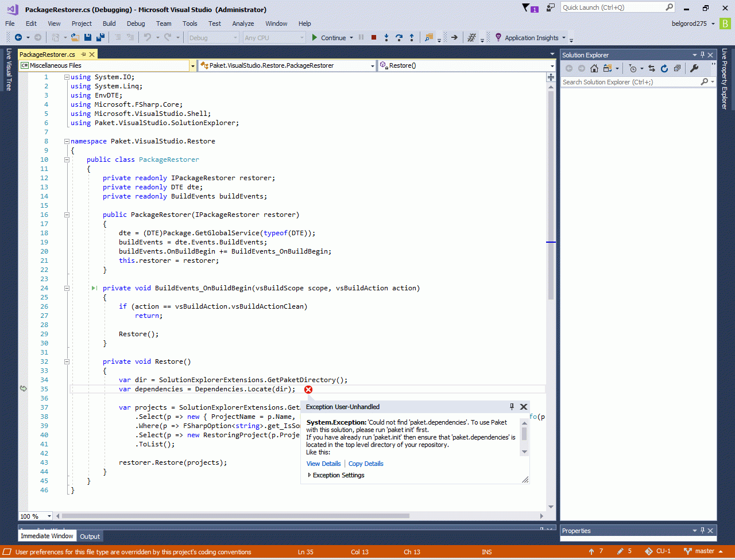This screenshot has width=735, height=560.
Task: Collapse the PackageRestorer class on line 10
Action: point(67,160)
